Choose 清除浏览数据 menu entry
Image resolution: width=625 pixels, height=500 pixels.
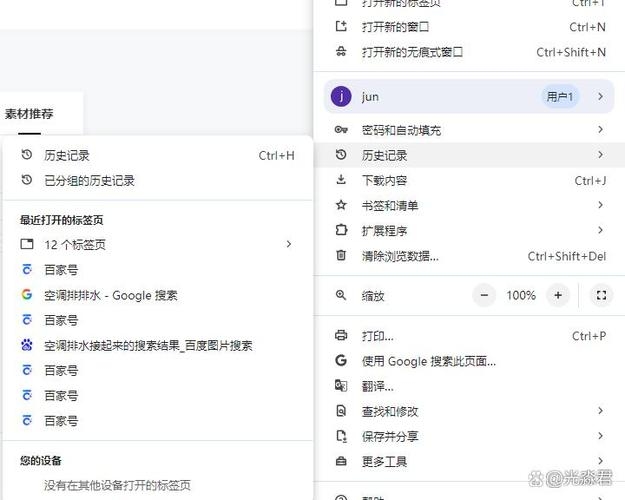tap(470, 256)
